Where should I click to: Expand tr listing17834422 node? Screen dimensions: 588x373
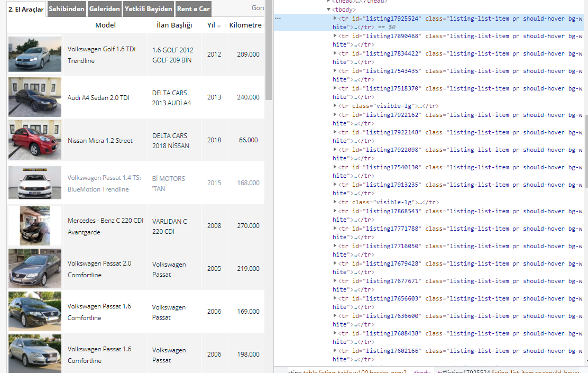pos(335,53)
